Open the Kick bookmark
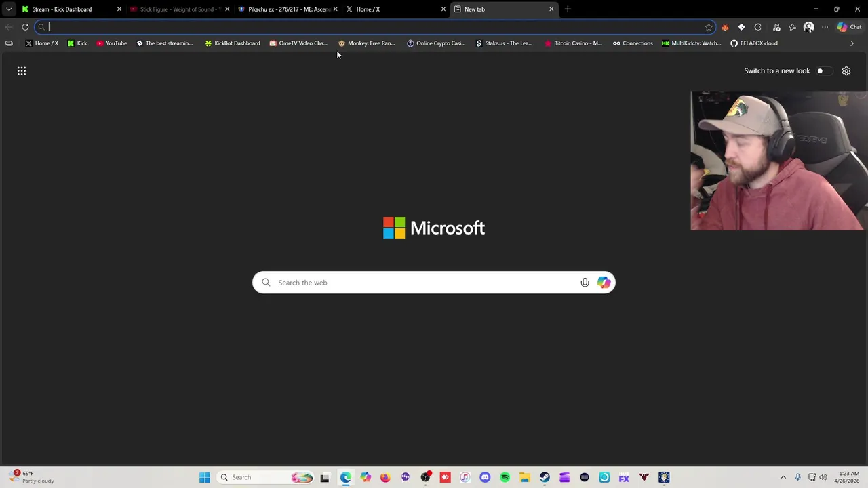 (77, 43)
